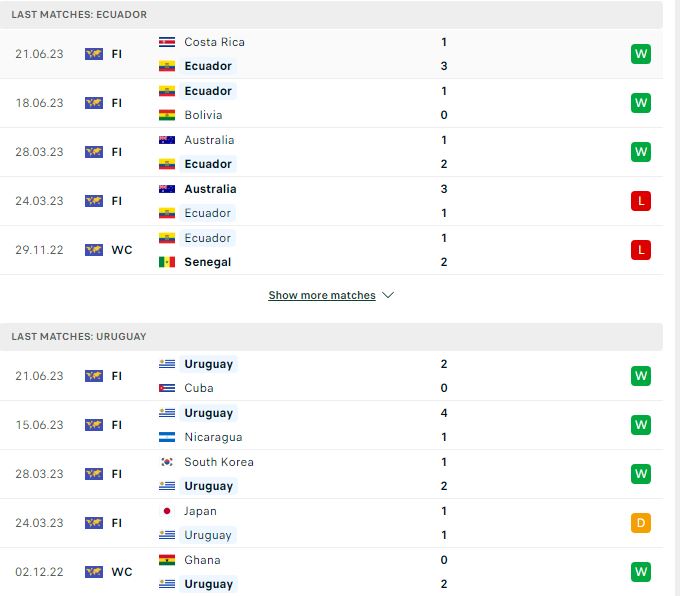Click the South Korea flag icon
Viewport: 680px width, 596px height.
point(167,462)
